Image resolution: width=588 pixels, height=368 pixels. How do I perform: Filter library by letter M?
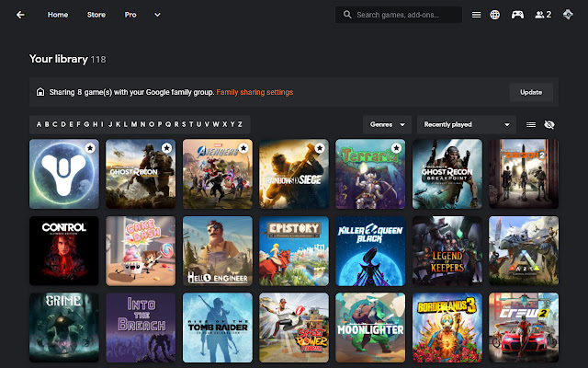pyautogui.click(x=134, y=124)
